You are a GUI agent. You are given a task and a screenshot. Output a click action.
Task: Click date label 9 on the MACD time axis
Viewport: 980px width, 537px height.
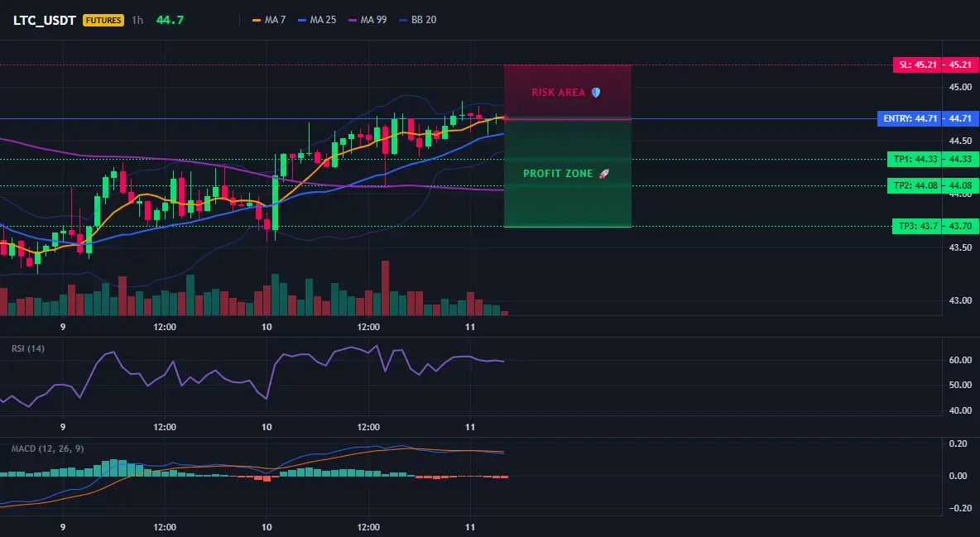tap(63, 527)
